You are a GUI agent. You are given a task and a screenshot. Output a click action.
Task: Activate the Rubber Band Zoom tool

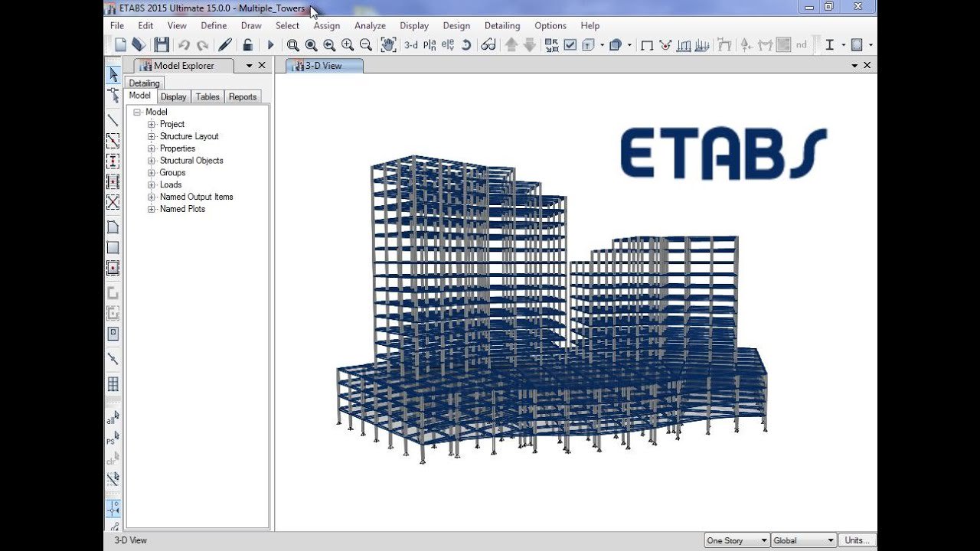tap(292, 45)
